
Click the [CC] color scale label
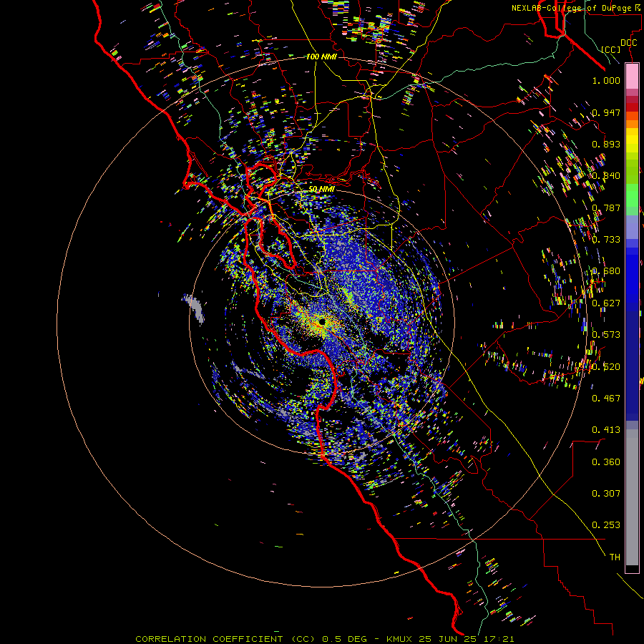pyautogui.click(x=611, y=49)
